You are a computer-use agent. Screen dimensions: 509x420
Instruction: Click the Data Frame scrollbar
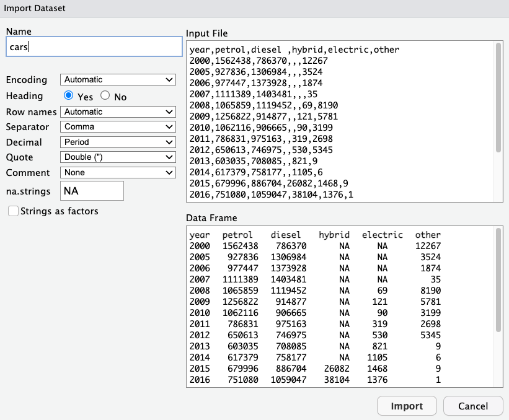(498, 279)
